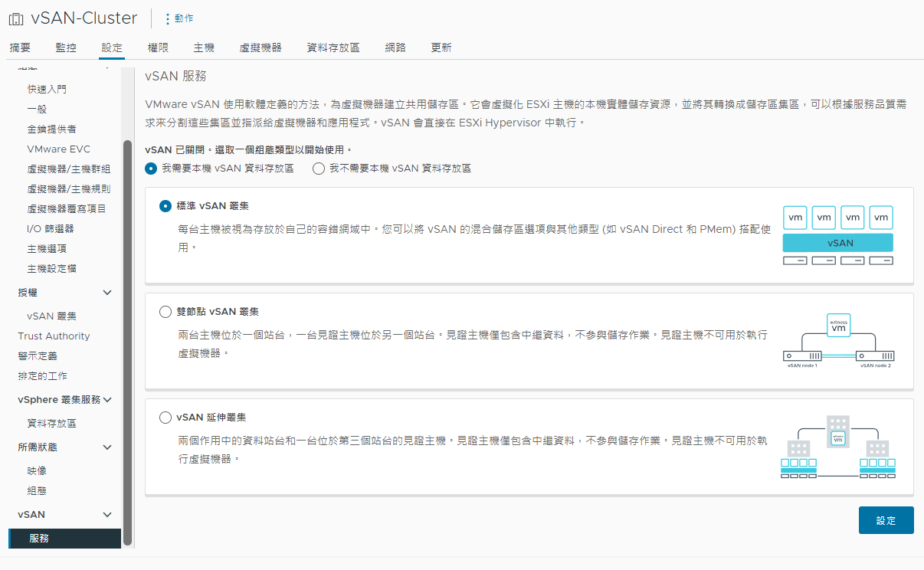Open I/O 篩選器 item
The width and height of the screenshot is (924, 570).
(x=51, y=228)
